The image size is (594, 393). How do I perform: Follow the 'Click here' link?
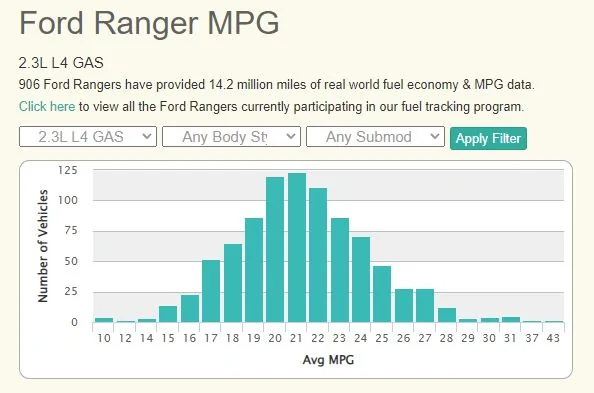pyautogui.click(x=47, y=106)
